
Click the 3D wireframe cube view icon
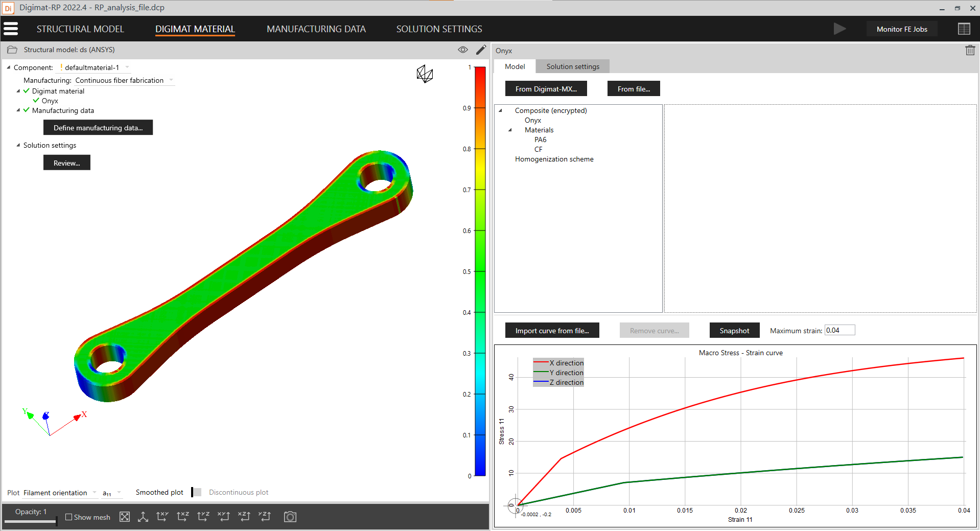(425, 74)
